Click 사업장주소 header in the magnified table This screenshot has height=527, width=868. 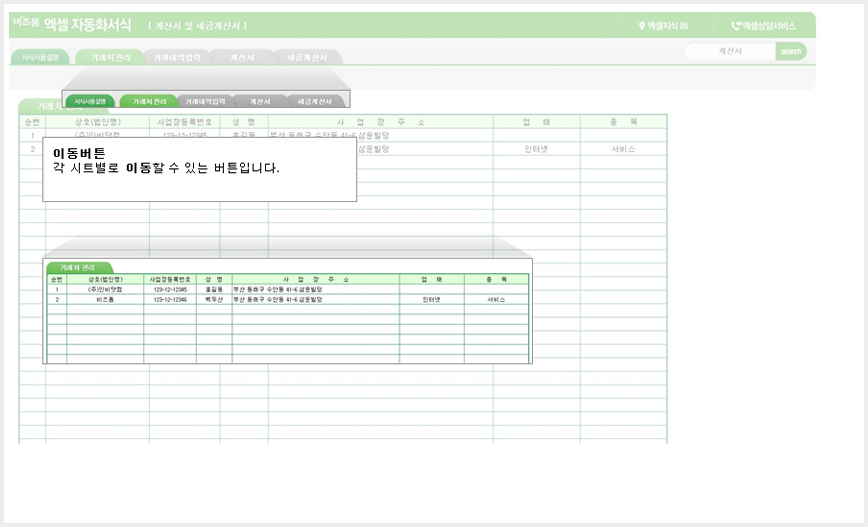[316, 280]
